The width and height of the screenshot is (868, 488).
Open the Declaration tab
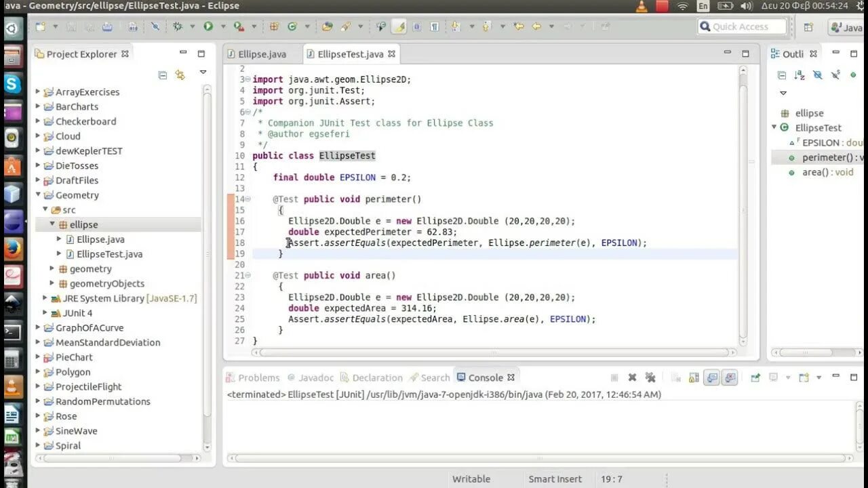coord(372,378)
